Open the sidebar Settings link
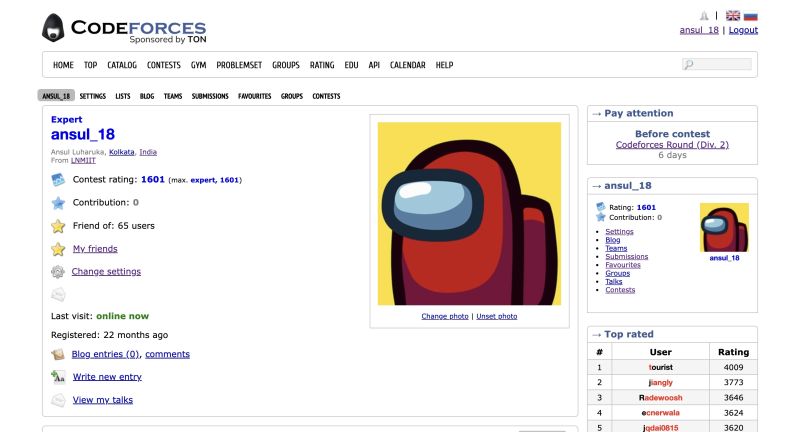This screenshot has width=800, height=432. [619, 232]
